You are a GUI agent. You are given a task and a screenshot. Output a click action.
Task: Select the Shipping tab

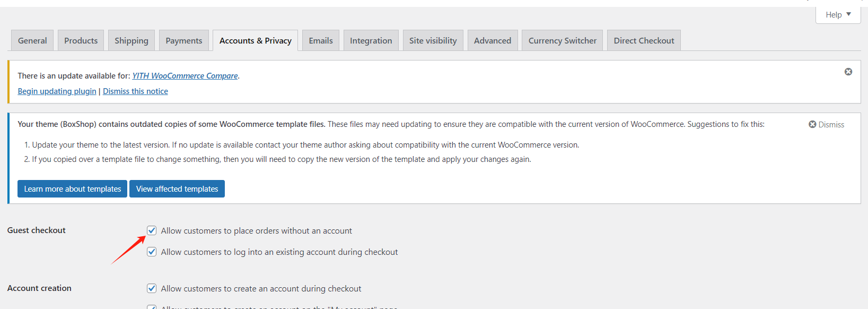pos(131,40)
